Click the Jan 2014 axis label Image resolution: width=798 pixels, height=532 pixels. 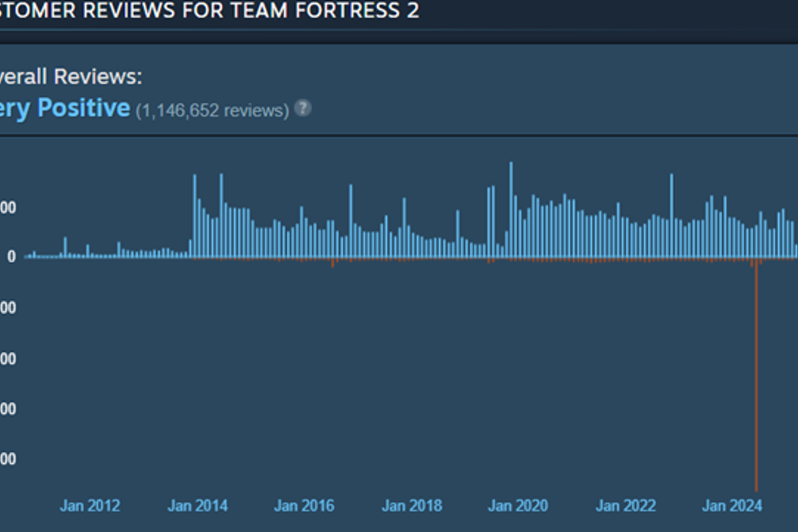198,505
